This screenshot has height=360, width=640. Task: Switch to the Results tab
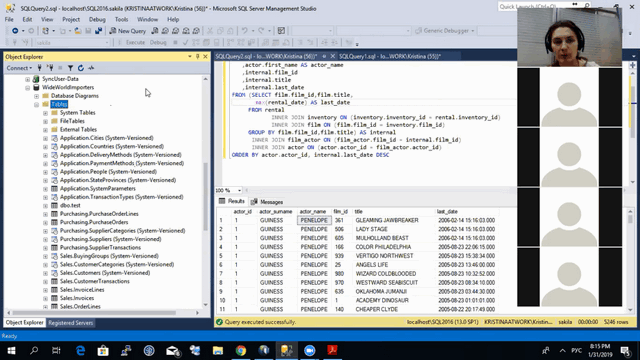pos(232,201)
